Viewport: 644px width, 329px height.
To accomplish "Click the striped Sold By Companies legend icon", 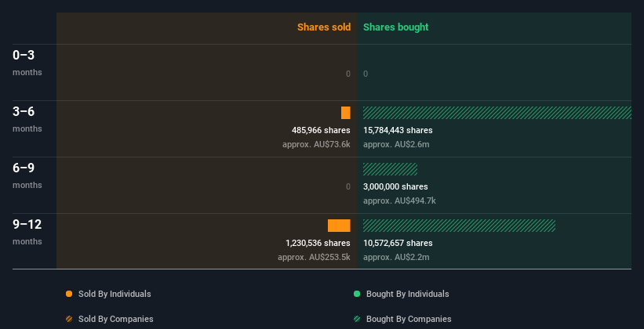I will coord(69,319).
